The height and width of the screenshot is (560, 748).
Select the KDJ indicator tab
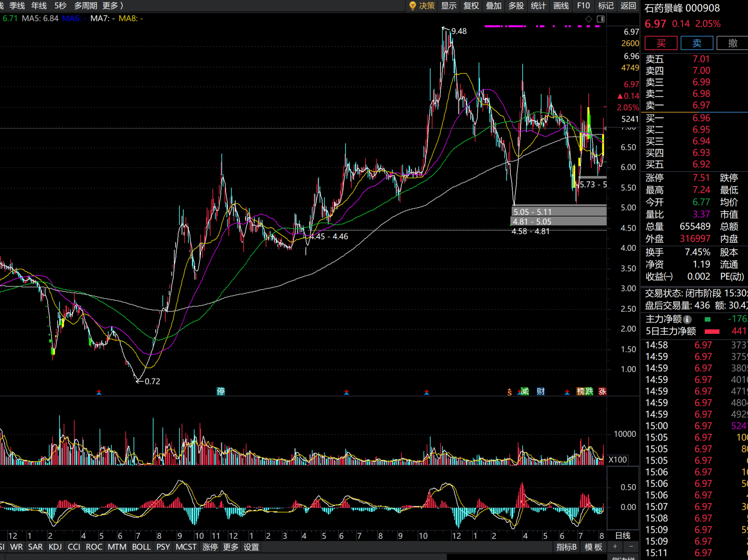click(55, 547)
